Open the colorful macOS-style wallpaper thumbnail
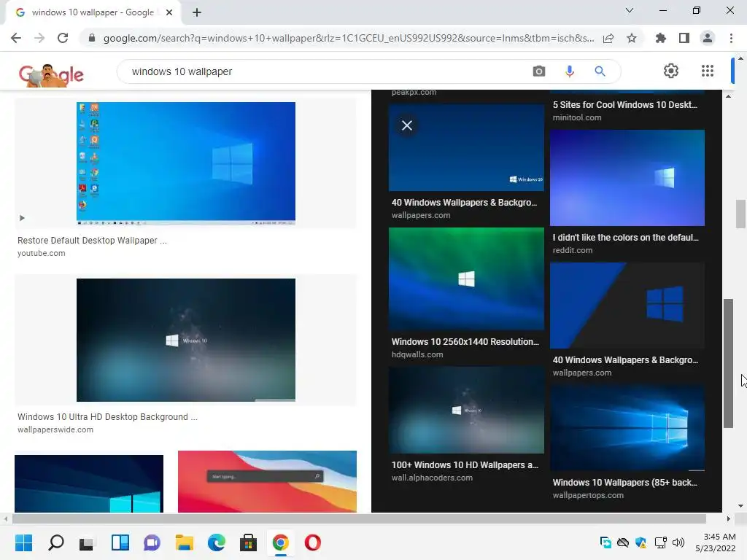Screen dimensions: 747x560 click(267, 481)
